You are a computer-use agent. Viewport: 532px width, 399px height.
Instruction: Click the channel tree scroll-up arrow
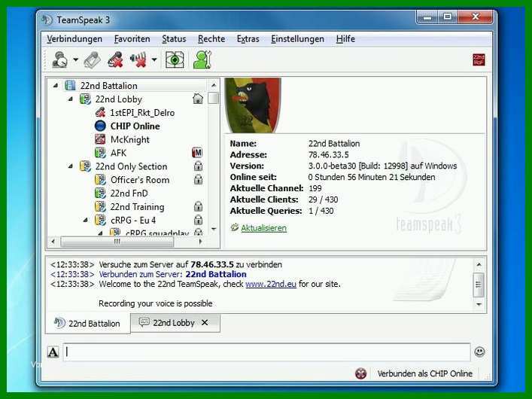[214, 85]
